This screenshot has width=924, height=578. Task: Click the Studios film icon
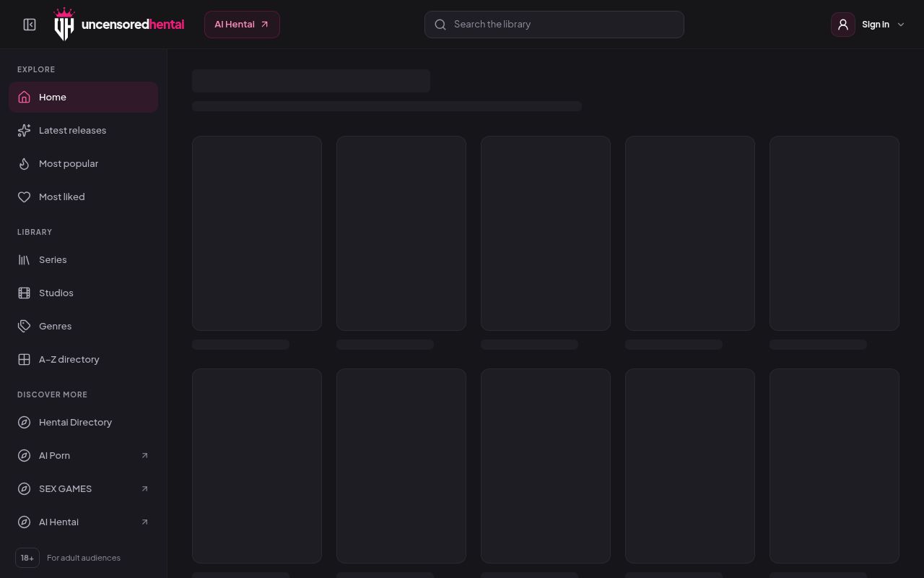point(24,293)
